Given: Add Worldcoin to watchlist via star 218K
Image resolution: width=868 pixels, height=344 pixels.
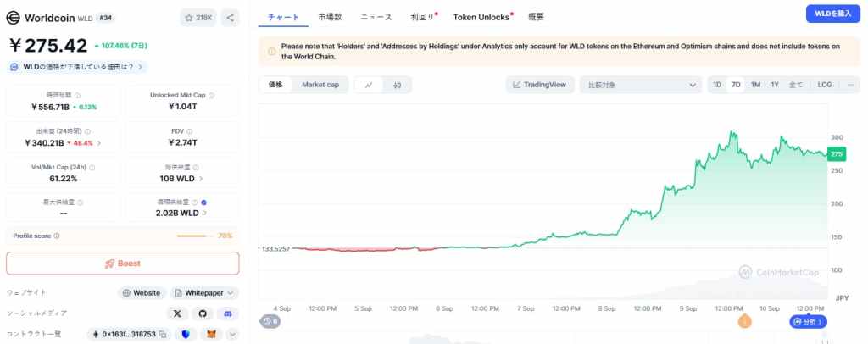Looking at the screenshot, I should (198, 18).
